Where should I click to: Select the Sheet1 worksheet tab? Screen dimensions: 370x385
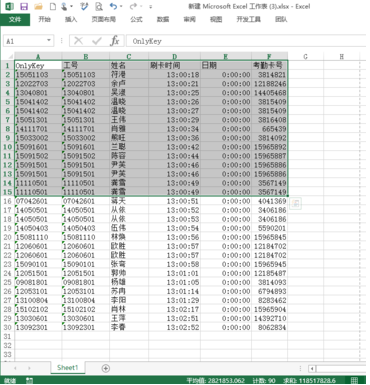[68, 368]
